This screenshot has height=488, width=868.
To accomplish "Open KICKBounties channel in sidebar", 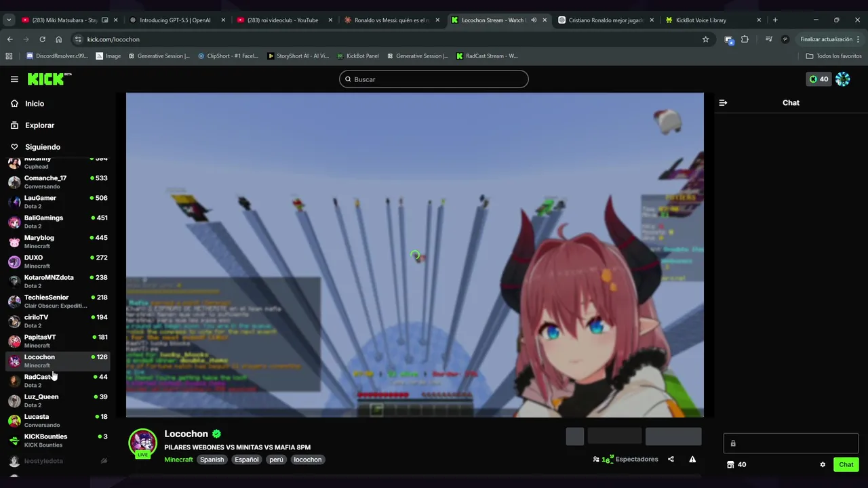I will (x=58, y=441).
